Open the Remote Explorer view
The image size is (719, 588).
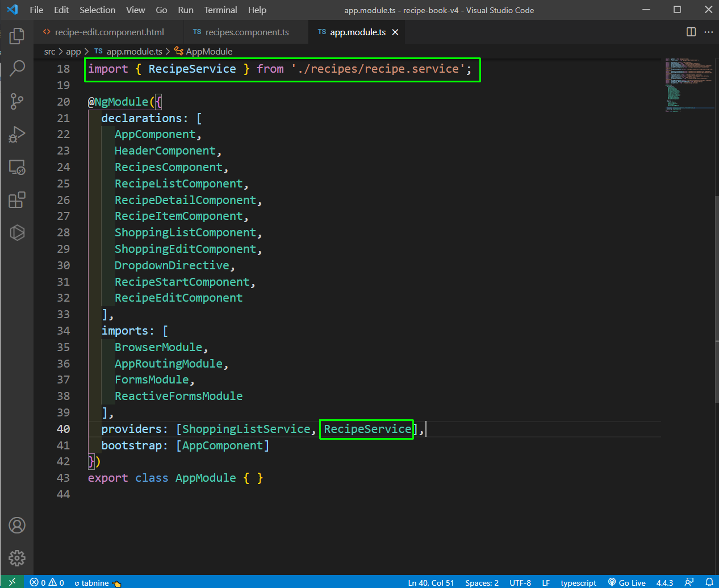click(x=17, y=167)
